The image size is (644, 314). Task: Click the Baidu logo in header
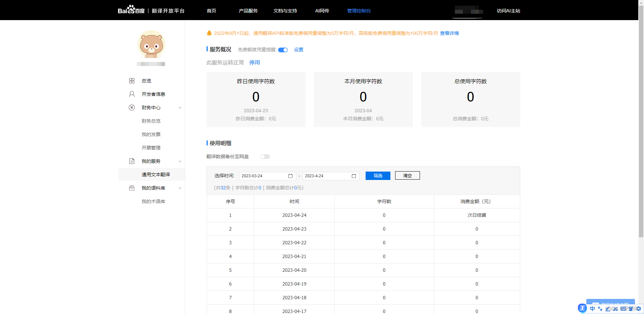pyautogui.click(x=131, y=10)
